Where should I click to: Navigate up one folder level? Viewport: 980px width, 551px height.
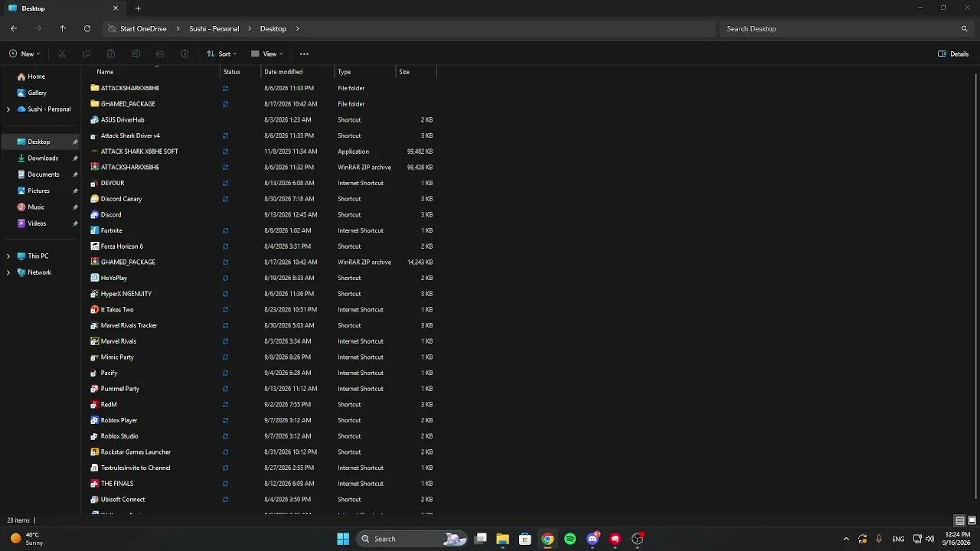(63, 28)
